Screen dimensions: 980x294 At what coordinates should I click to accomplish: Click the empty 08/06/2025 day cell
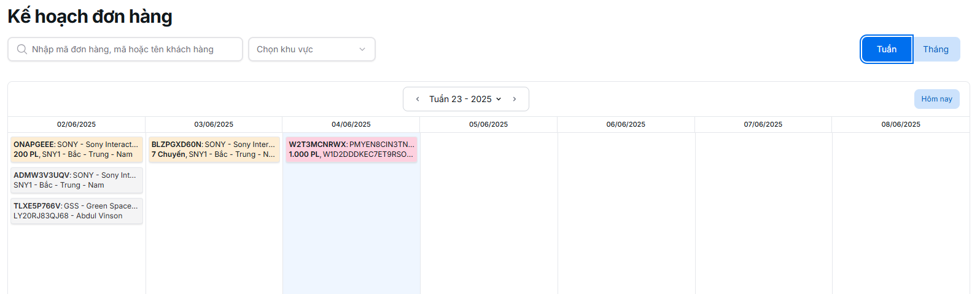click(x=901, y=209)
